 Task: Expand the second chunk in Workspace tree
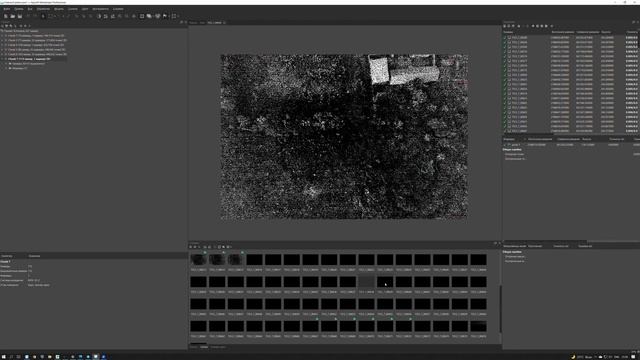[x=2, y=40]
